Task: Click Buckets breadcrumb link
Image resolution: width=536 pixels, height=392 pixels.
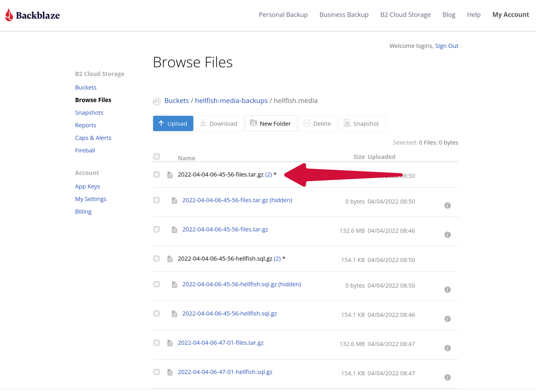Action: tap(177, 101)
